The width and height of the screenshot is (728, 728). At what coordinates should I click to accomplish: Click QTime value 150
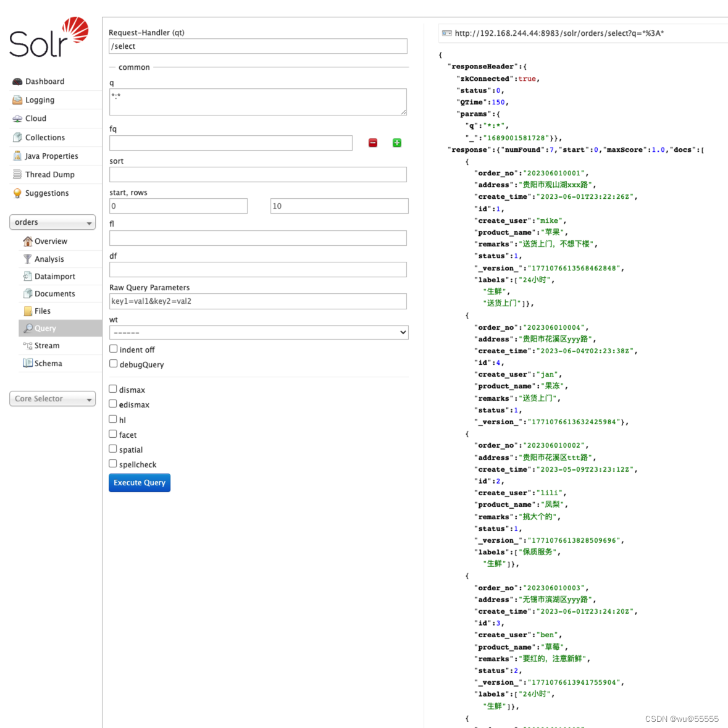(498, 102)
